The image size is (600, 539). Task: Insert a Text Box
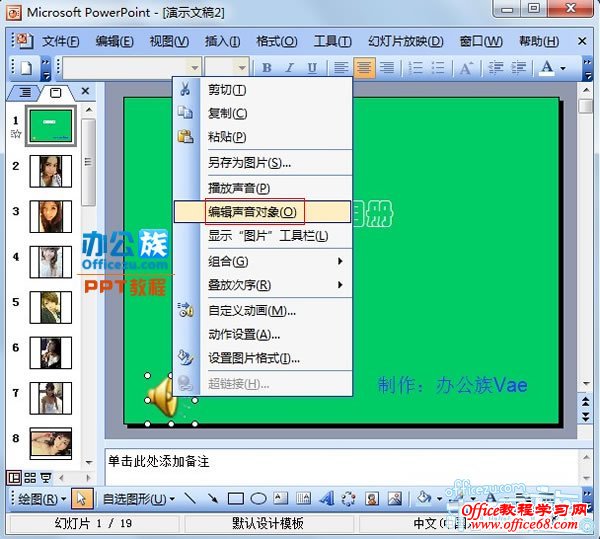[280, 499]
